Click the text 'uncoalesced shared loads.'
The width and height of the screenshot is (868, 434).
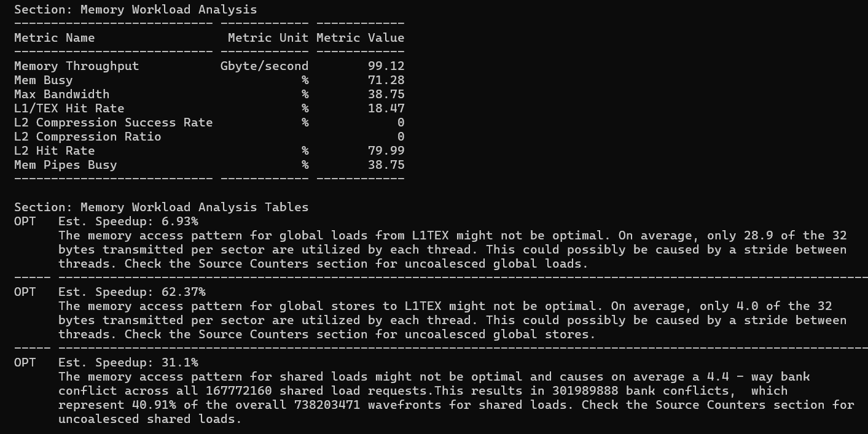(x=151, y=419)
